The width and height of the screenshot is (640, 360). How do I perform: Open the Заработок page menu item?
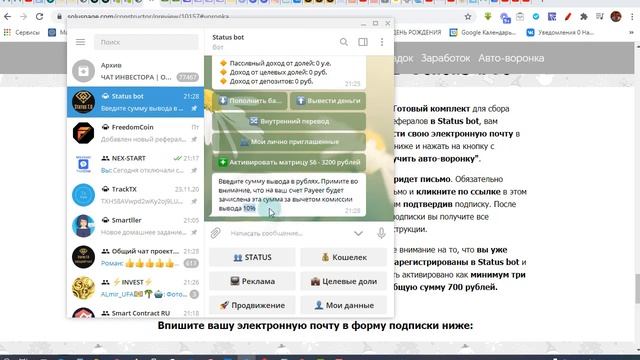[x=445, y=58]
